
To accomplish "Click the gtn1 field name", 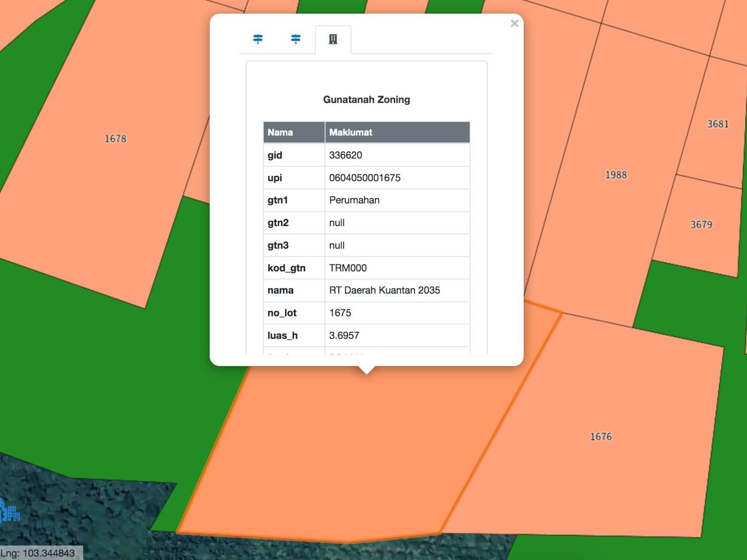I will 278,200.
